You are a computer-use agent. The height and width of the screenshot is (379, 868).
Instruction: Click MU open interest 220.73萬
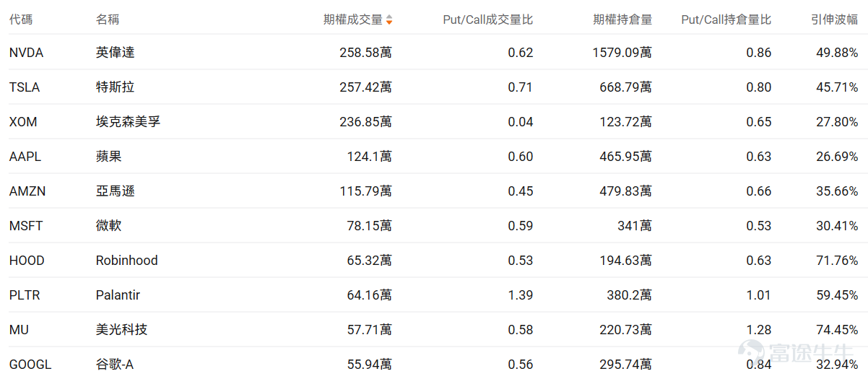tap(626, 330)
